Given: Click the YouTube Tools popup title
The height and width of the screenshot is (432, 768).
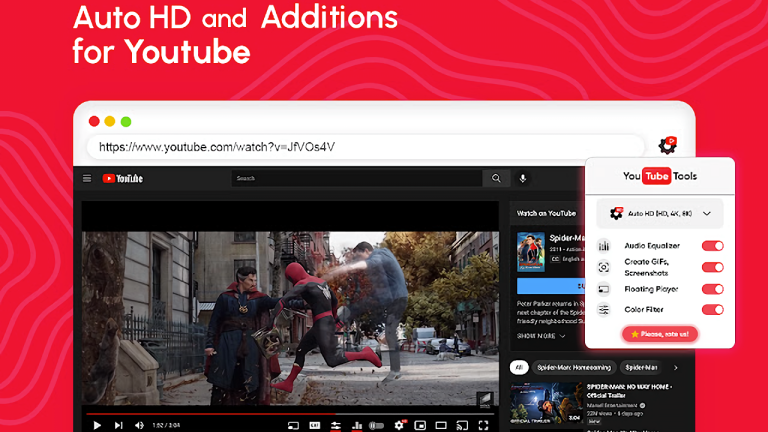Looking at the screenshot, I should pyautogui.click(x=660, y=176).
